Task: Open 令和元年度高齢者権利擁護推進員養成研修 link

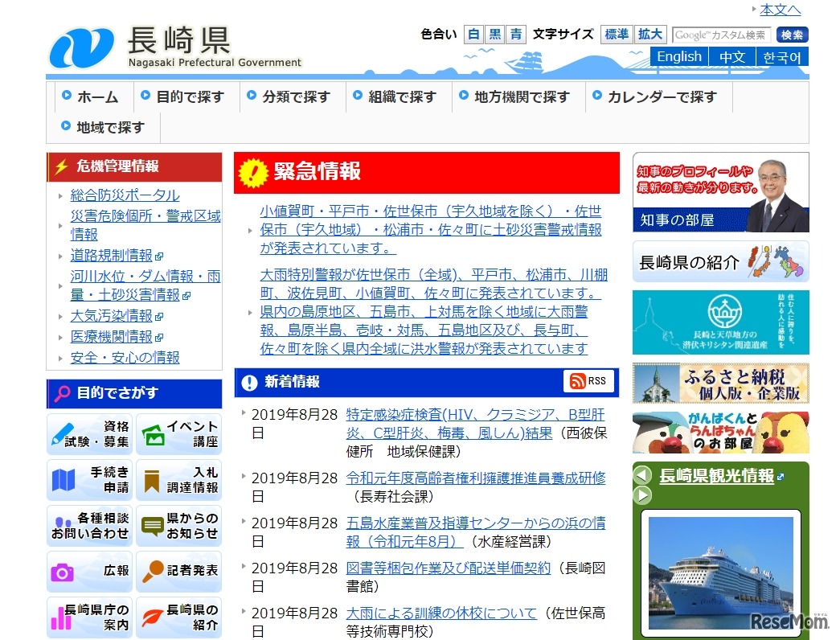Action: (476, 478)
